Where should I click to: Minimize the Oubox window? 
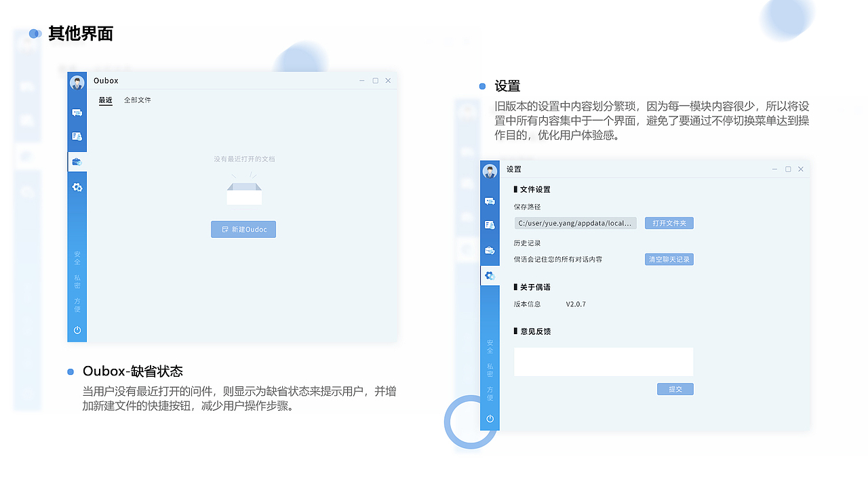(x=362, y=81)
